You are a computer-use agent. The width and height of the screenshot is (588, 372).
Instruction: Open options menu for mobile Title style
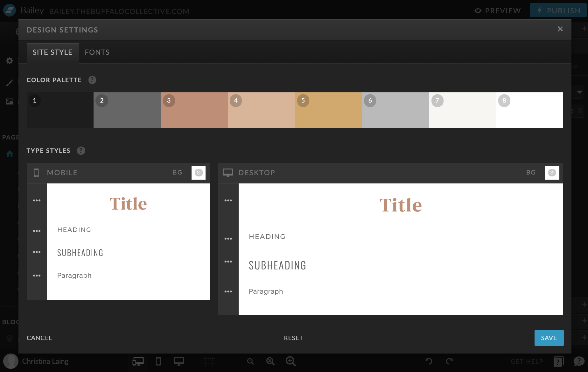point(37,200)
